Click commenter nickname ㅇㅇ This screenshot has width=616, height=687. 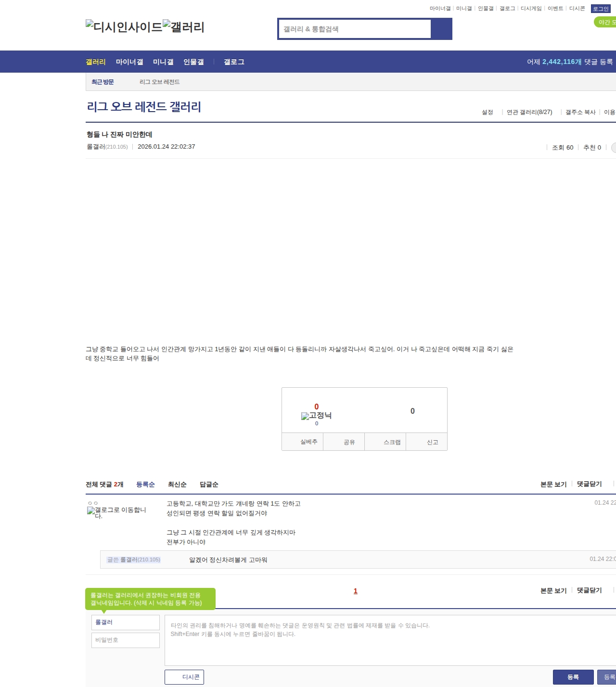coord(93,503)
